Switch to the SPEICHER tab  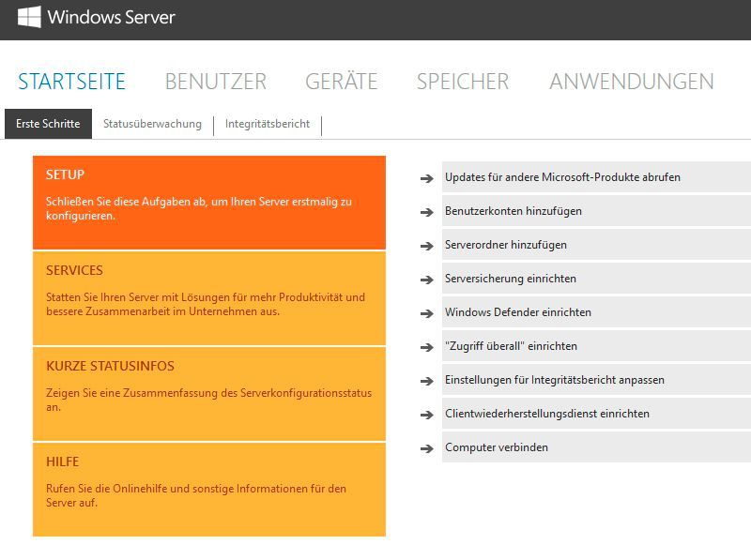tap(461, 82)
